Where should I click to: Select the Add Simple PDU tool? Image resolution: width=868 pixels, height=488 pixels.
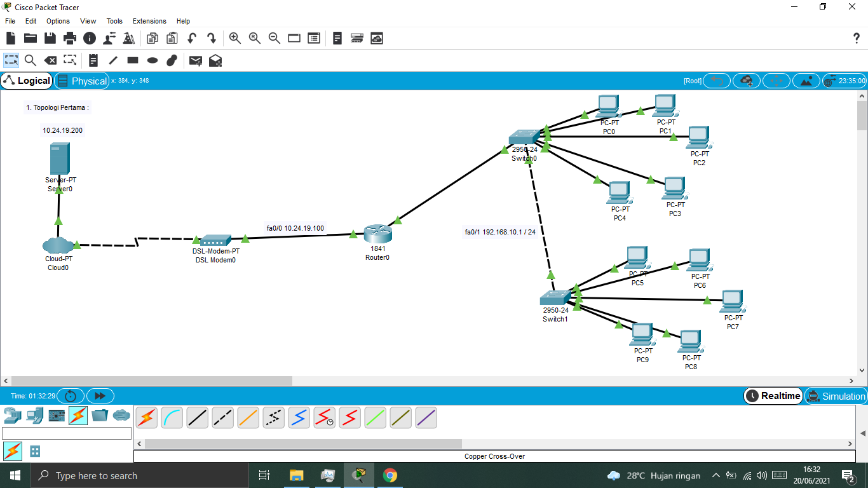point(195,60)
